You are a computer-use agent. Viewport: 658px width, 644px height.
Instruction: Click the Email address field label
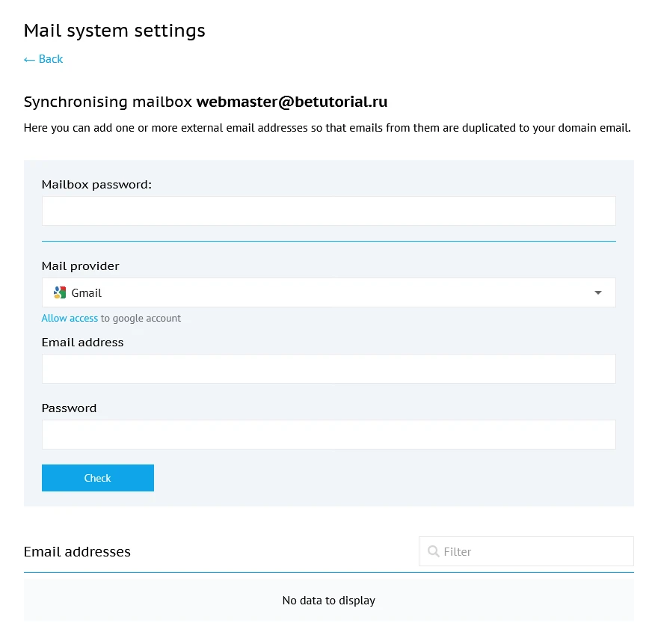click(82, 342)
